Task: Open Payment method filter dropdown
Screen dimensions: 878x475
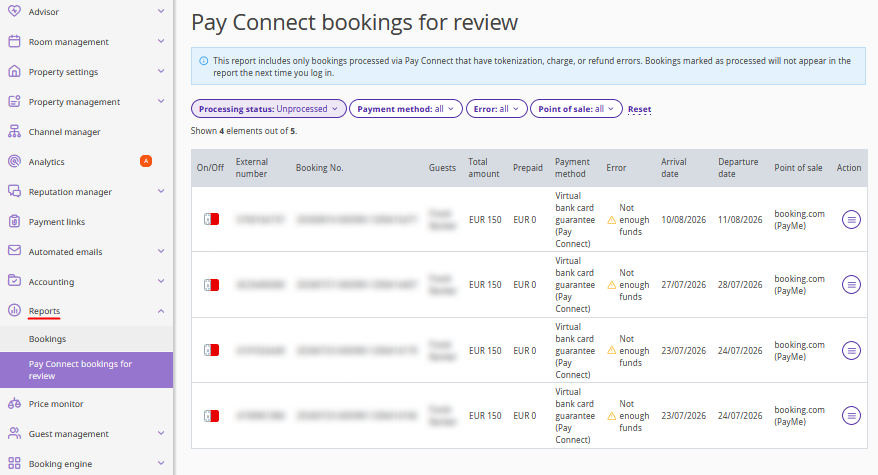Action: 406,109
